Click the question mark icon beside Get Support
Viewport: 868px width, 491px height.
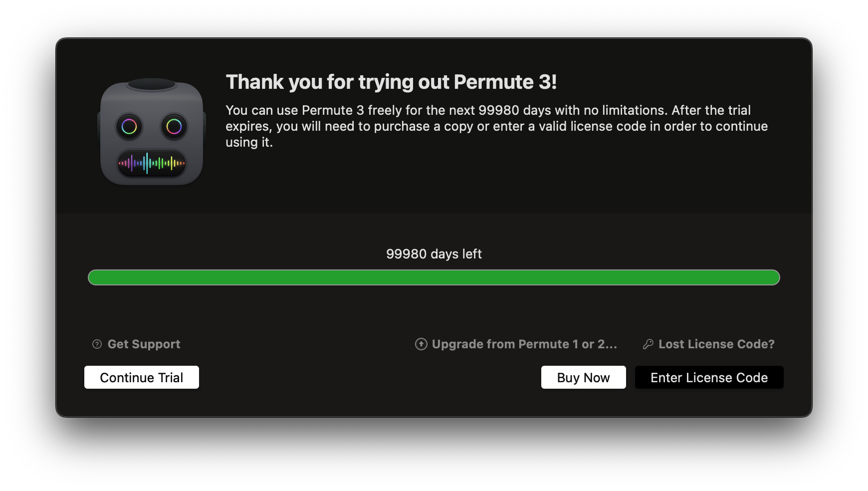(x=97, y=344)
